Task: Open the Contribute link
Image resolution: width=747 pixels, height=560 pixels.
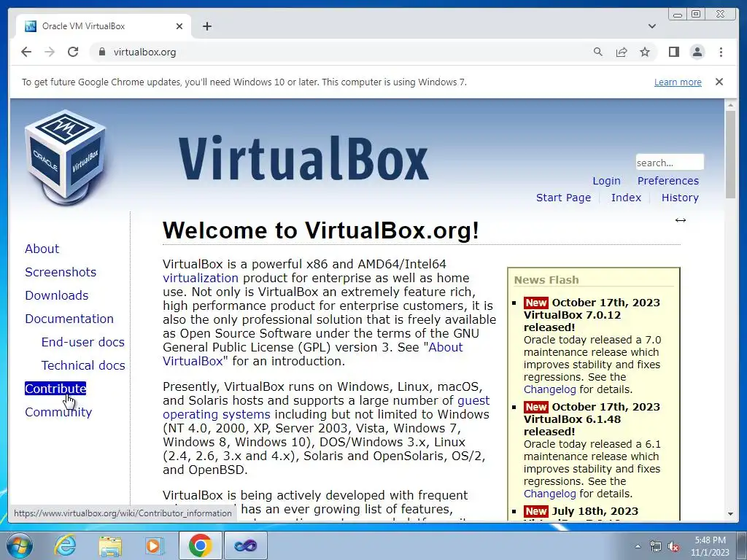Action: click(x=55, y=389)
